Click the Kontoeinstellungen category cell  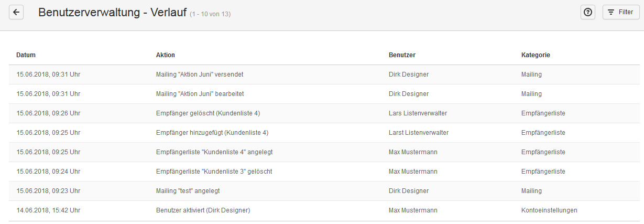(549, 210)
